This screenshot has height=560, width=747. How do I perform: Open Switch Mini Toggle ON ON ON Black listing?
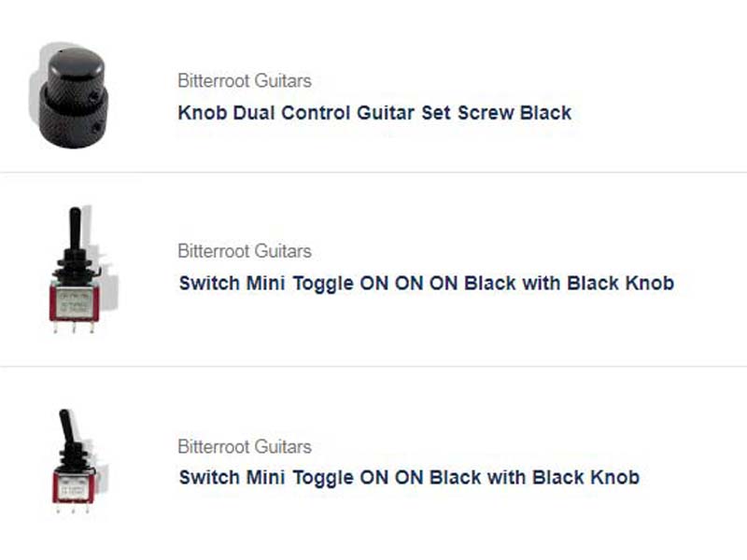pyautogui.click(x=427, y=284)
